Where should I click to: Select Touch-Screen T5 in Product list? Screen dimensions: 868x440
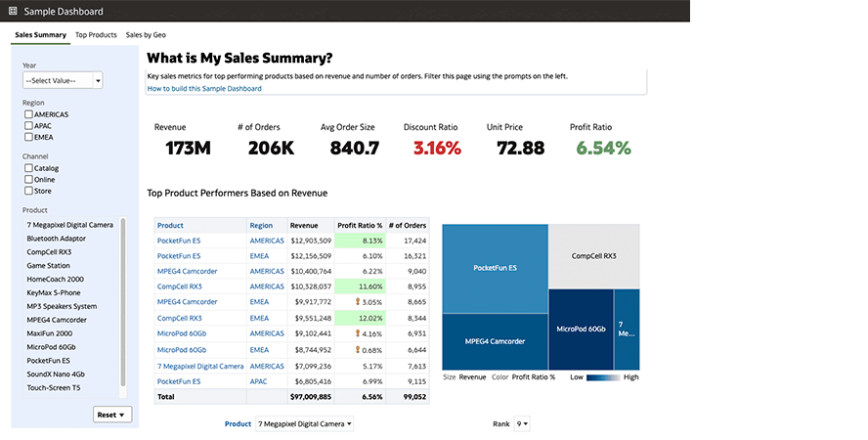point(53,387)
